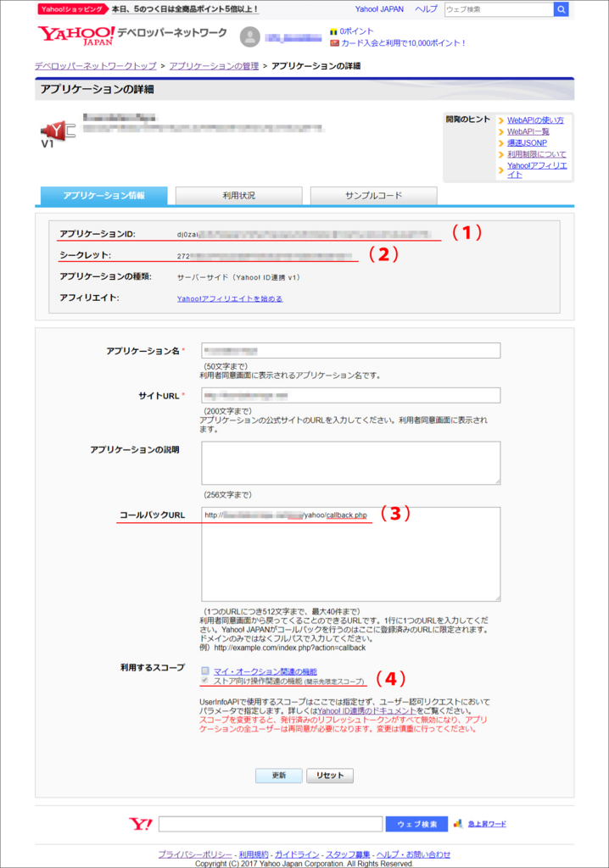
Task: Open Yahoo! ID連携のドキュメント link
Action: (366, 711)
